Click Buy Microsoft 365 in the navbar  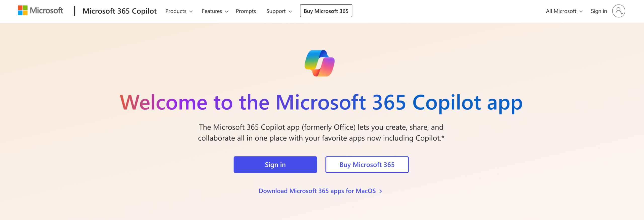(x=326, y=11)
